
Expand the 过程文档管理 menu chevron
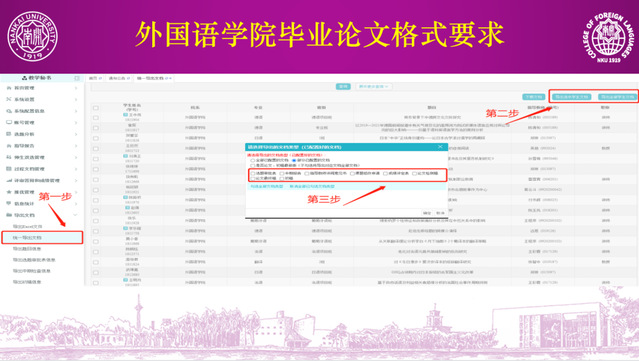point(76,169)
